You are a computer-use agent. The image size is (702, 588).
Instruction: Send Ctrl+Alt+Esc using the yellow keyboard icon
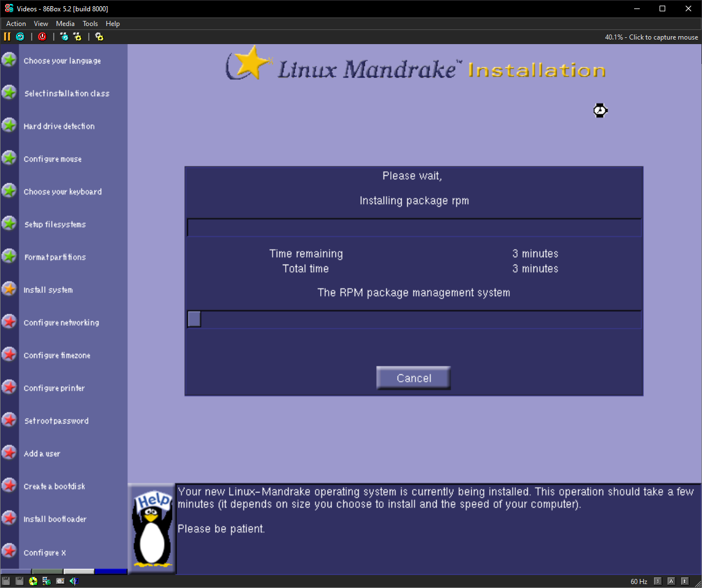coord(77,37)
